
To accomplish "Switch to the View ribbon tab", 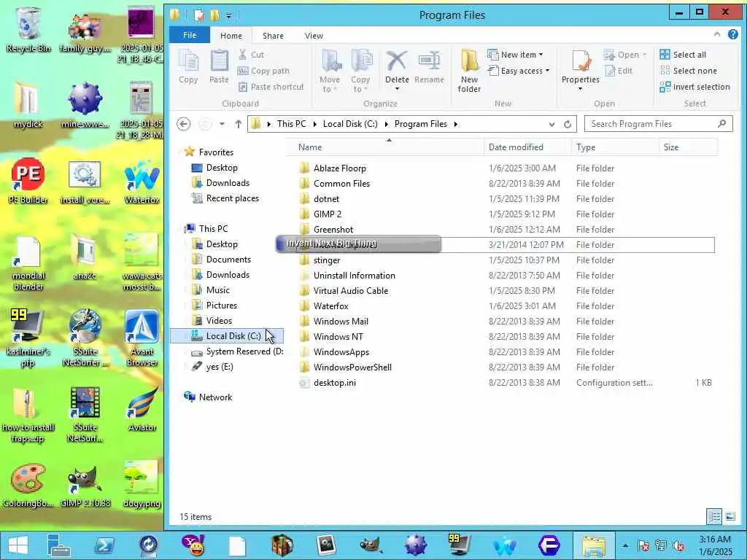I will pos(314,36).
